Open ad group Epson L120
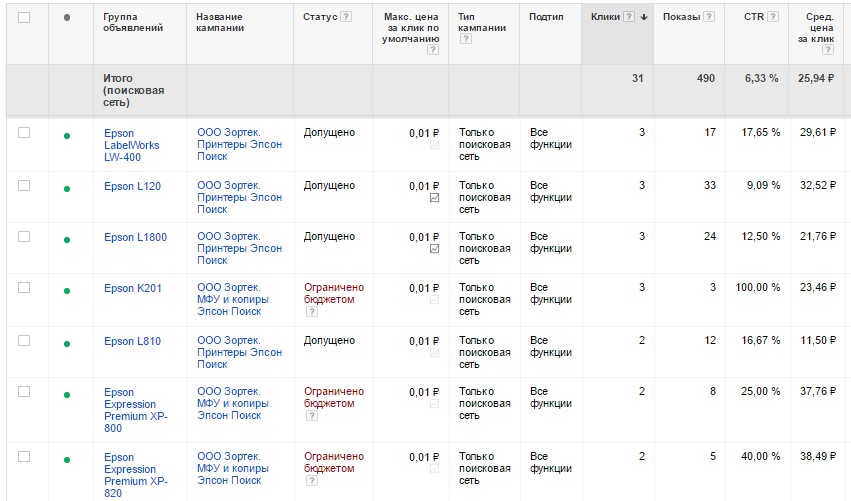 point(132,186)
